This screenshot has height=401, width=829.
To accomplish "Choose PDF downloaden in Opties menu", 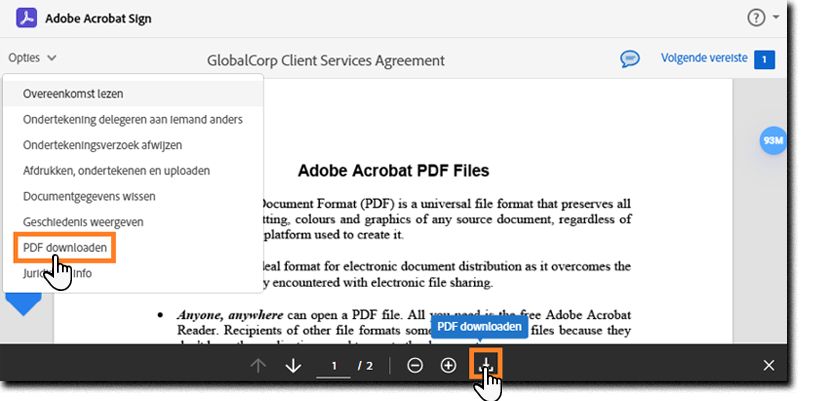I will pyautogui.click(x=65, y=248).
